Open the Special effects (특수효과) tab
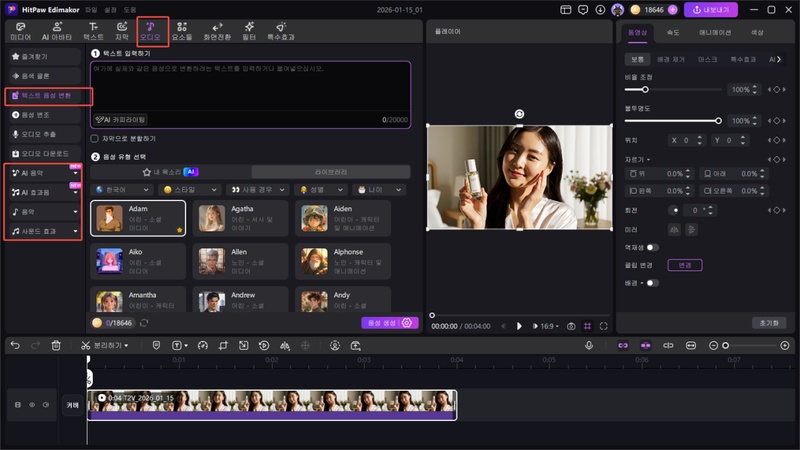This screenshot has height=450, width=800. [281, 31]
